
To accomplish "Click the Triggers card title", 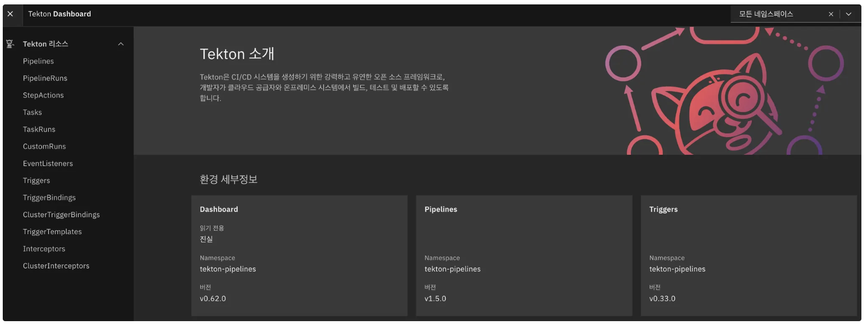I will (663, 209).
